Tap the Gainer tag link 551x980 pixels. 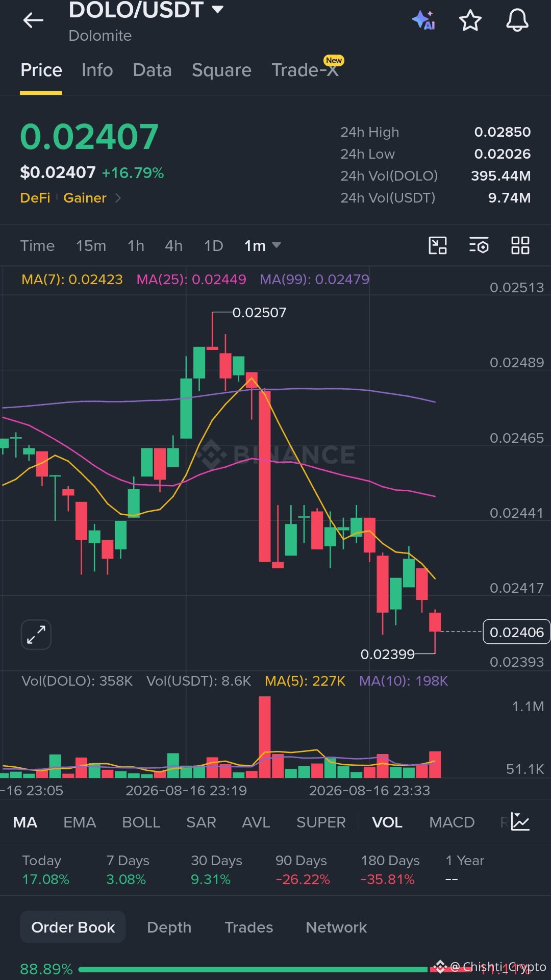[x=85, y=197]
